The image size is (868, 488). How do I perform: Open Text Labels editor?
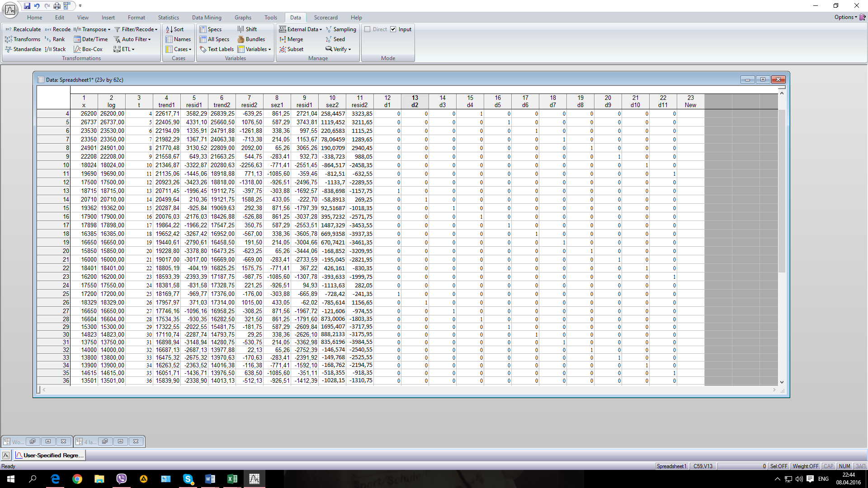point(217,49)
